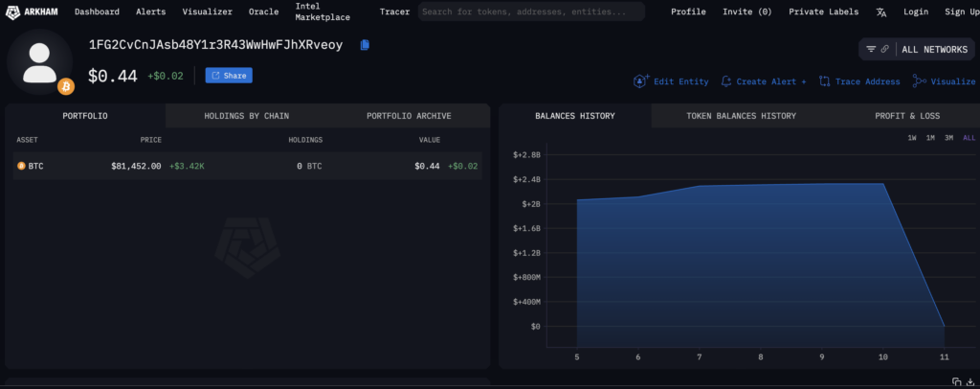Image resolution: width=980 pixels, height=389 pixels.
Task: Click the blue Share button
Action: [229, 76]
